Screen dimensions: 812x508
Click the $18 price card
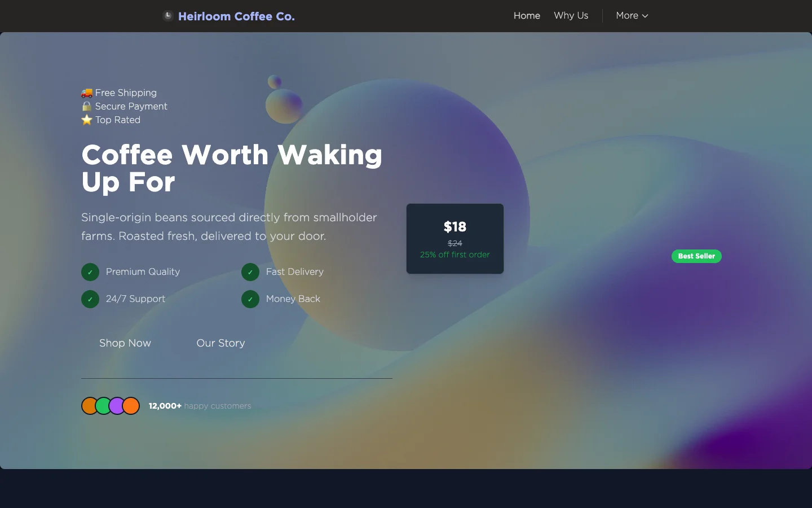[454, 238]
